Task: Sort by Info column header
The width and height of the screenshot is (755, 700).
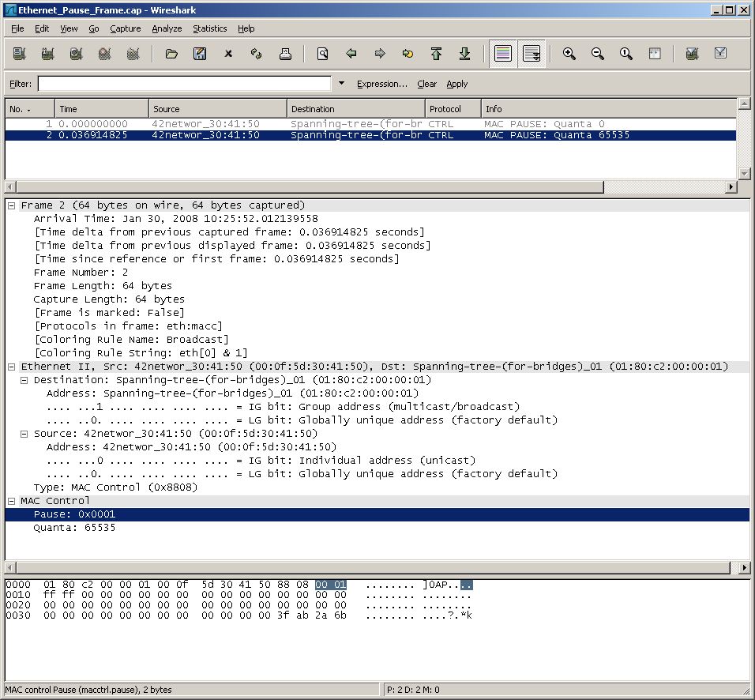Action: tap(609, 109)
